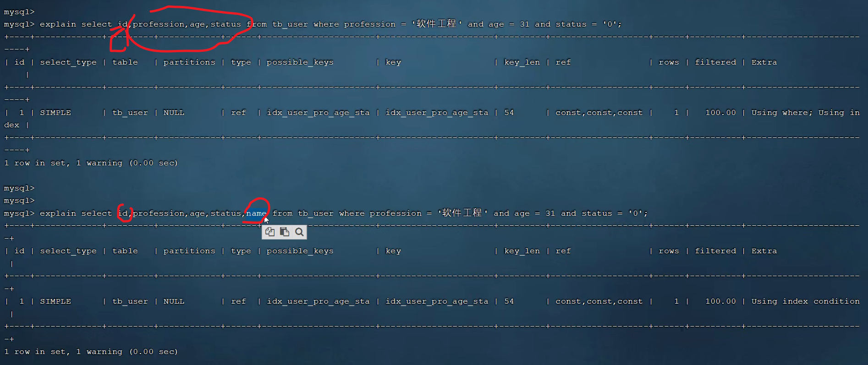Click 'filtered' header in the first result table
Image resolution: width=868 pixels, height=365 pixels.
coord(715,62)
